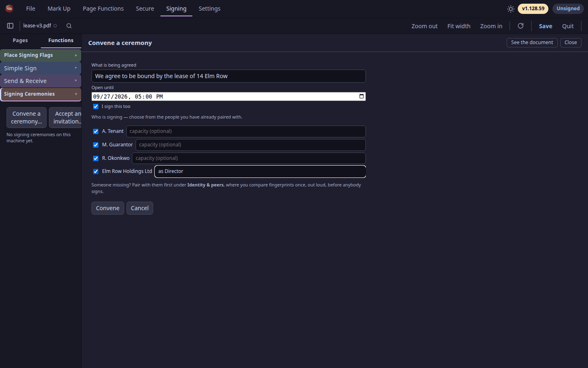Save the document
The height and width of the screenshot is (368, 588).
(x=546, y=26)
